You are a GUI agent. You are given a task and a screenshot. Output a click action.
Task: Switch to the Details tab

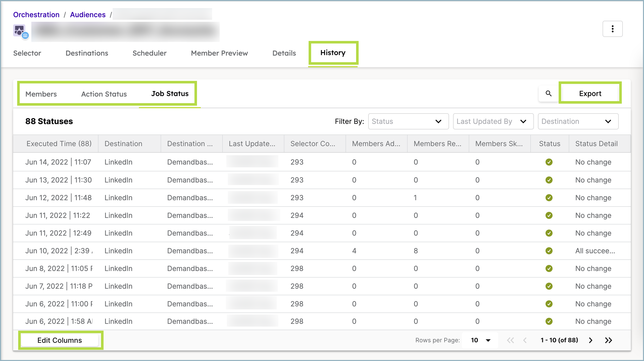click(x=284, y=53)
